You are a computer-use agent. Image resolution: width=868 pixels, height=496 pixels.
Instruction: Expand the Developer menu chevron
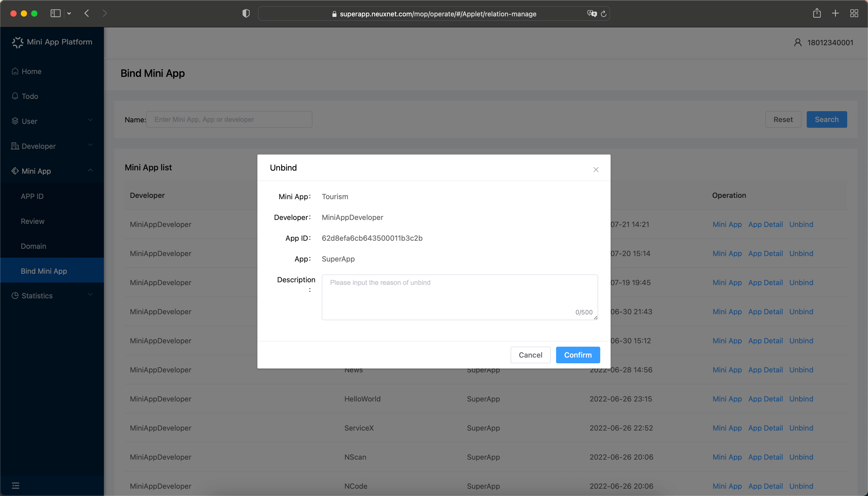90,145
